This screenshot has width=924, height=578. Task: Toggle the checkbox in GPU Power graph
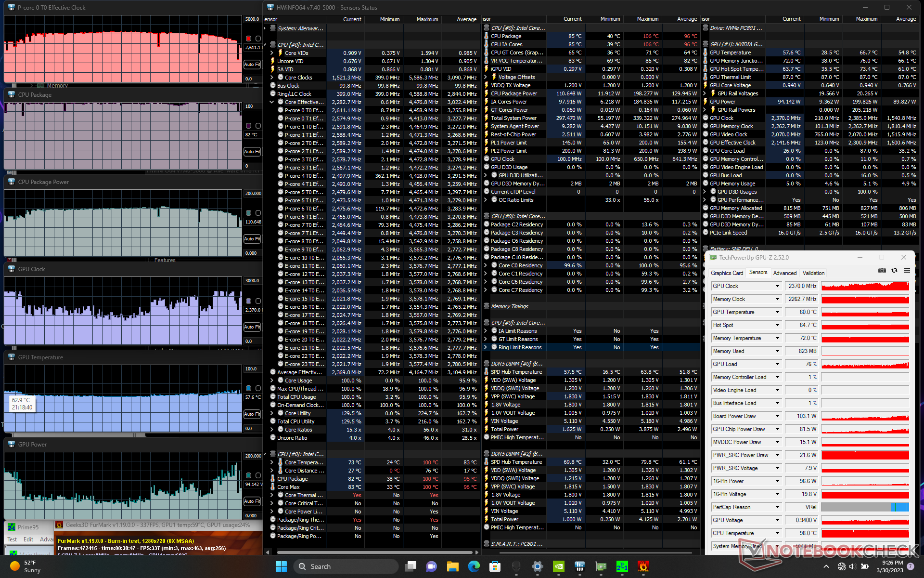(258, 475)
